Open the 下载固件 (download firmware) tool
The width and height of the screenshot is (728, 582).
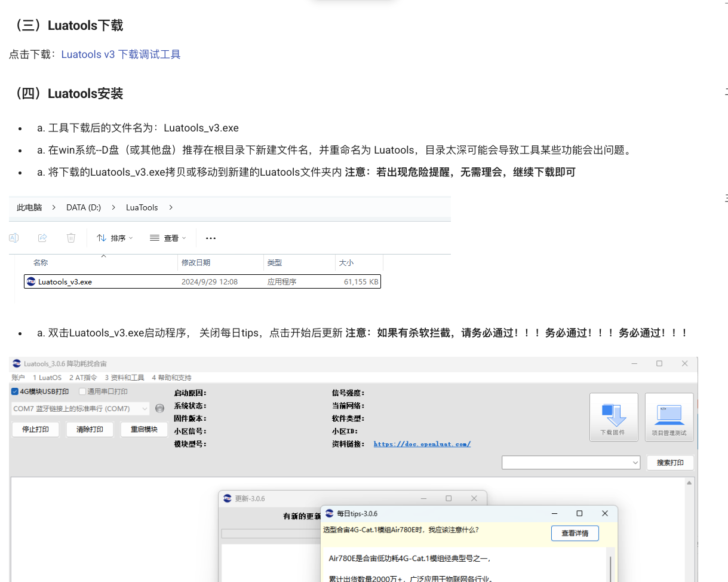tap(613, 416)
